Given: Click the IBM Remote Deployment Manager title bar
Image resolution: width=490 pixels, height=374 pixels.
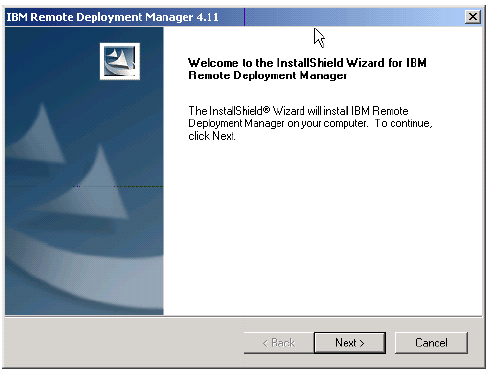Looking at the screenshot, I should tap(233, 17).
